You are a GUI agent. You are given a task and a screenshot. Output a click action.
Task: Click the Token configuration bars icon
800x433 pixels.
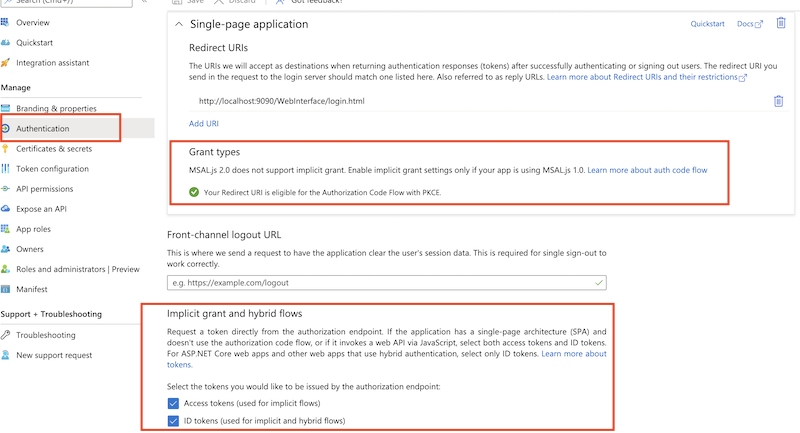[5, 168]
